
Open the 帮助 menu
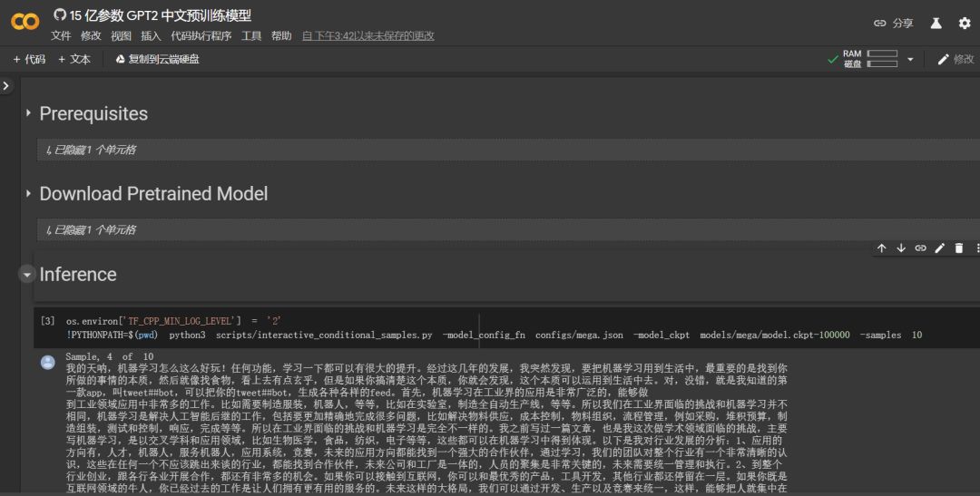pyautogui.click(x=281, y=35)
